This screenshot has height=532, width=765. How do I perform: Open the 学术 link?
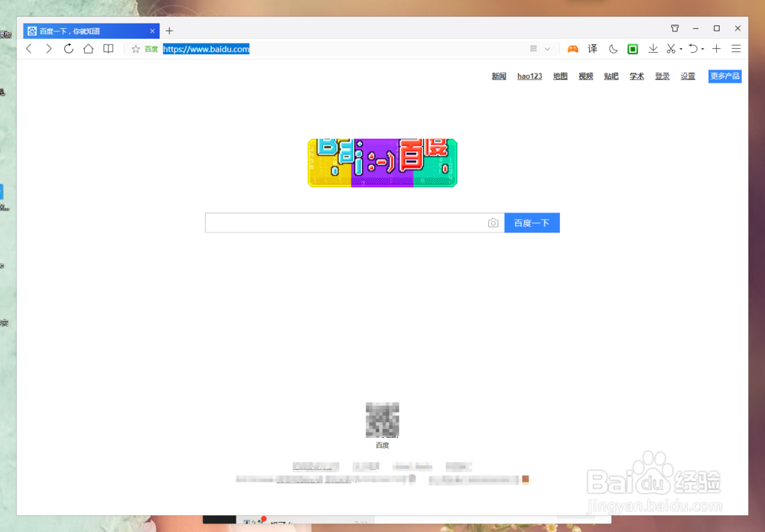click(x=636, y=76)
